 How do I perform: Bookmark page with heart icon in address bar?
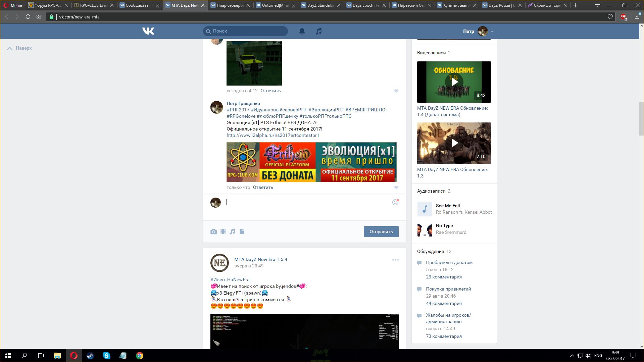point(610,17)
